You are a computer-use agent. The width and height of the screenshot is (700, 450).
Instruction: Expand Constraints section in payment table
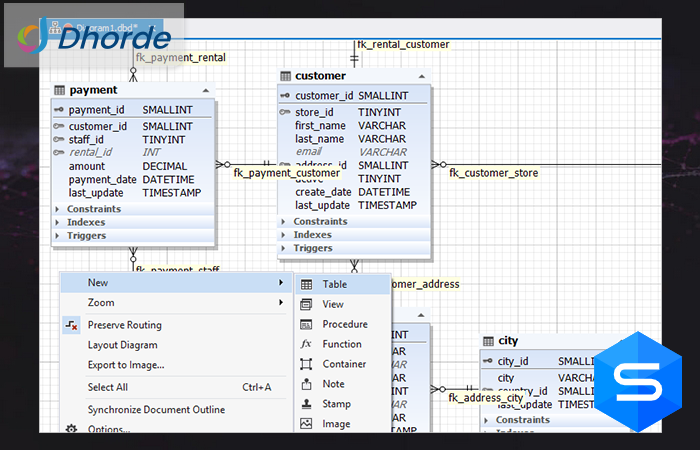(x=57, y=209)
